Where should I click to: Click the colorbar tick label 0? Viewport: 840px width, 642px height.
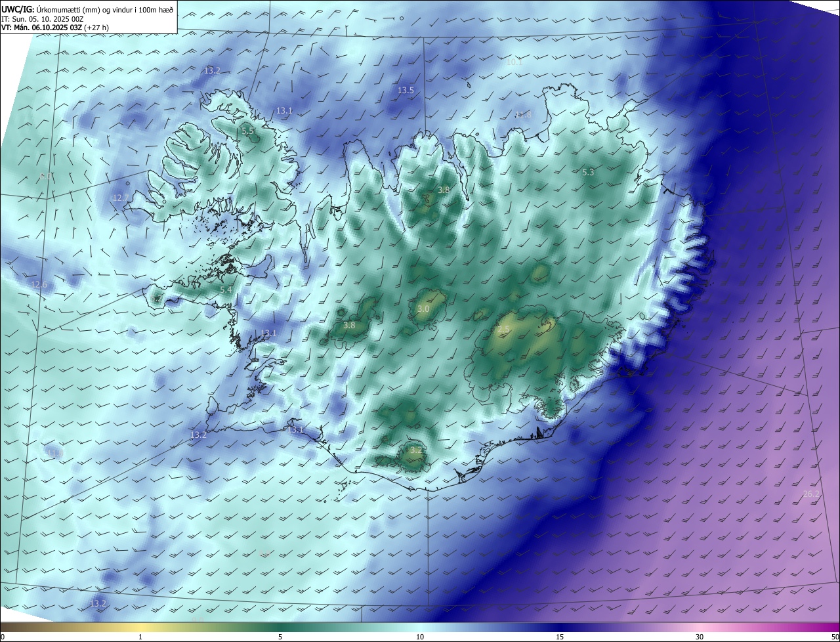point(3,637)
